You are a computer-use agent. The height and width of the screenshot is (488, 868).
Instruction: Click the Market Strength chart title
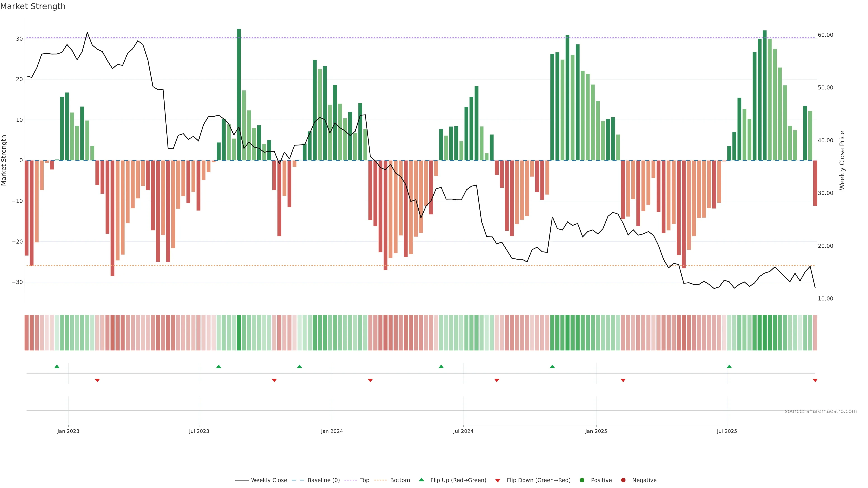33,6
